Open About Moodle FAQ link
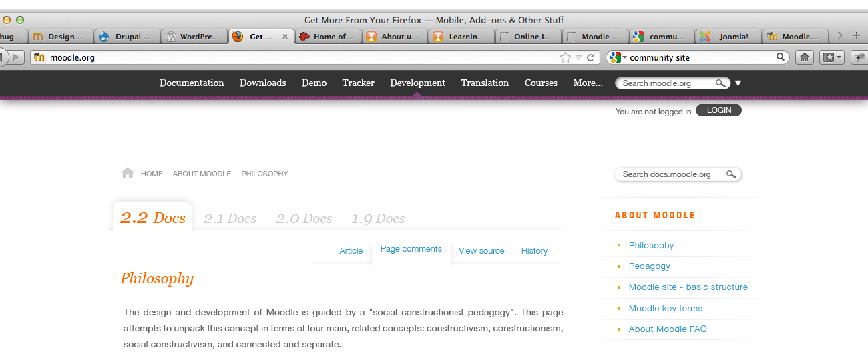 click(x=668, y=329)
